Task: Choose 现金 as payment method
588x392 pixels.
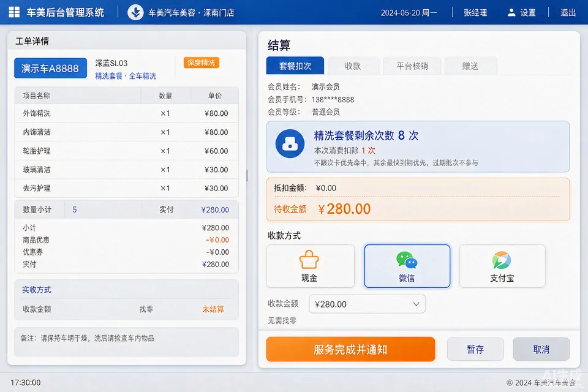Action: point(310,266)
